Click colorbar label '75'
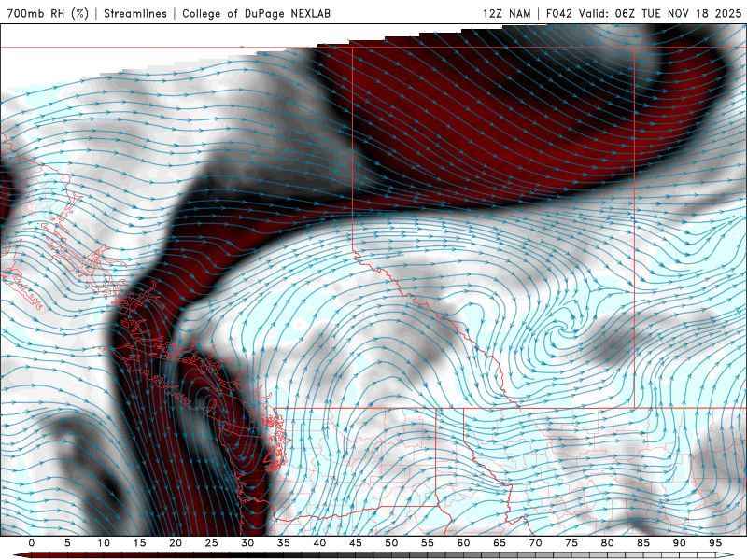This screenshot has height=560, width=747. tap(571, 543)
